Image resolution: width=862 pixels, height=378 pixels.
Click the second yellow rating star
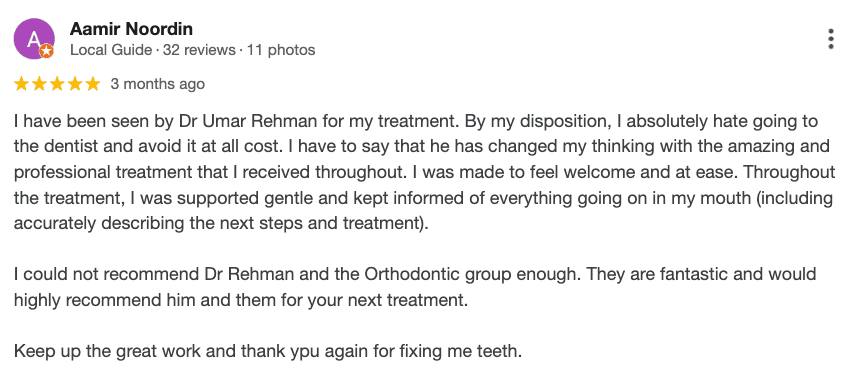click(x=40, y=84)
